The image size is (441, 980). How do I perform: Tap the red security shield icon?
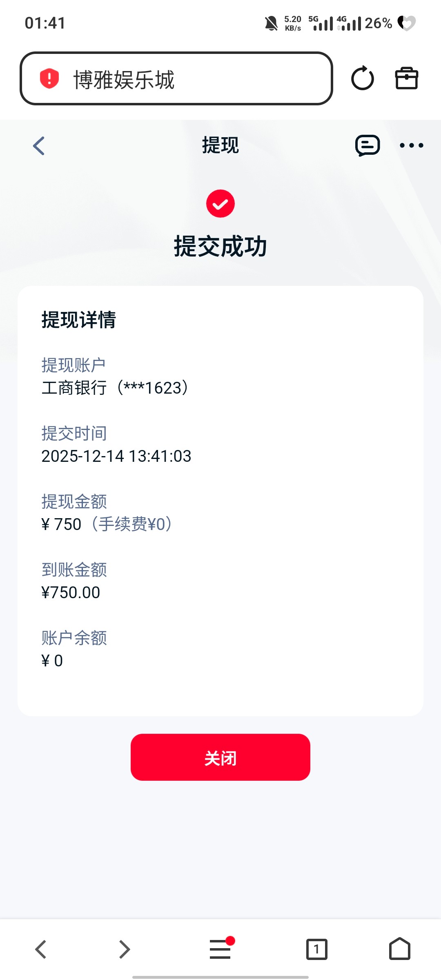49,78
